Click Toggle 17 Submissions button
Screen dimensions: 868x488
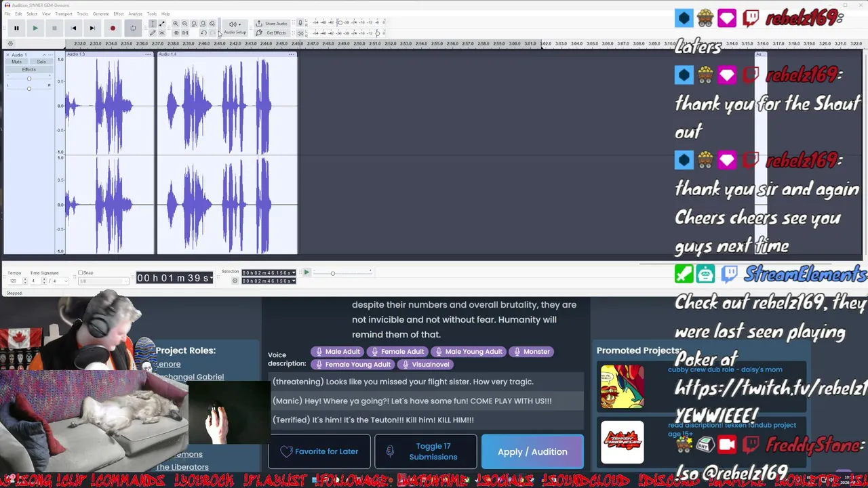[425, 451]
